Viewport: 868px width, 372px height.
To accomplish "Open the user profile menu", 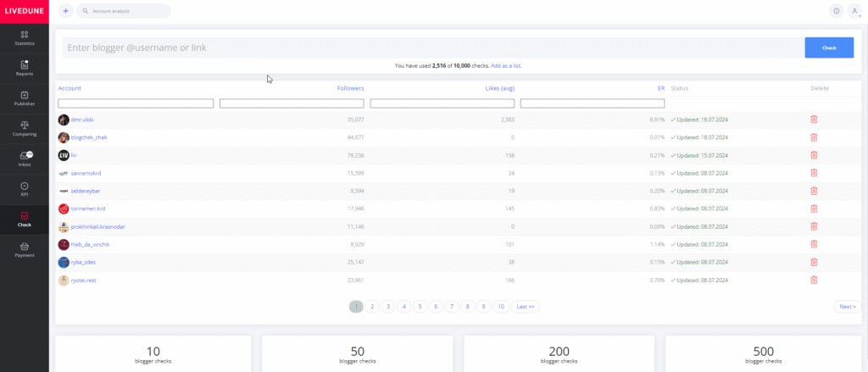I will (854, 11).
